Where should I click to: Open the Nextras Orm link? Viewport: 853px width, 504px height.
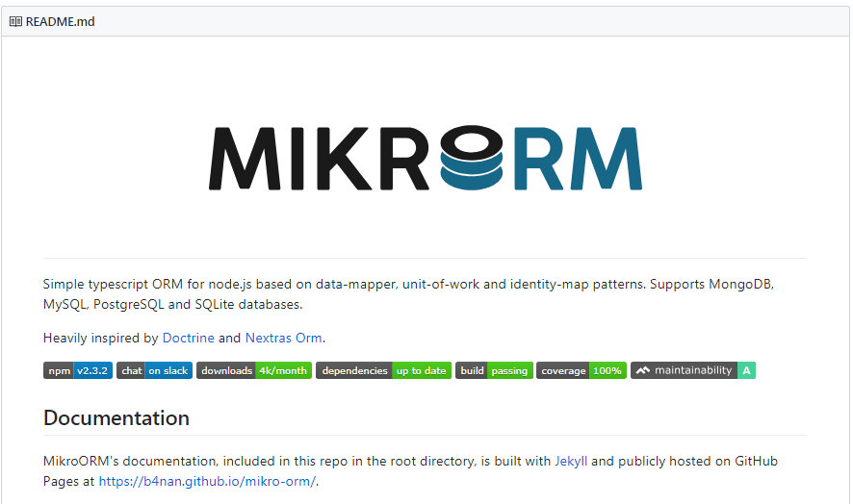(283, 339)
